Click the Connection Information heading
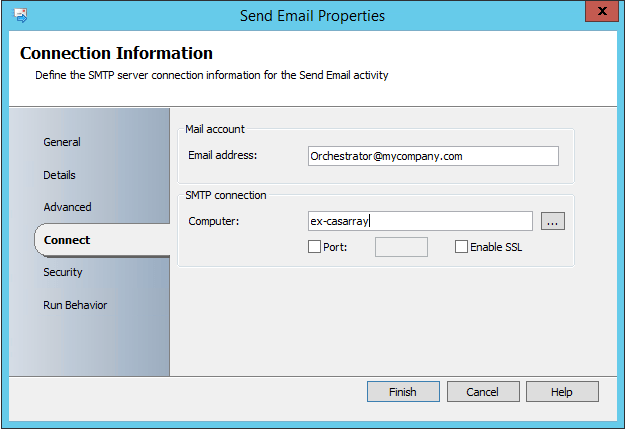This screenshot has width=625, height=430. [x=116, y=54]
